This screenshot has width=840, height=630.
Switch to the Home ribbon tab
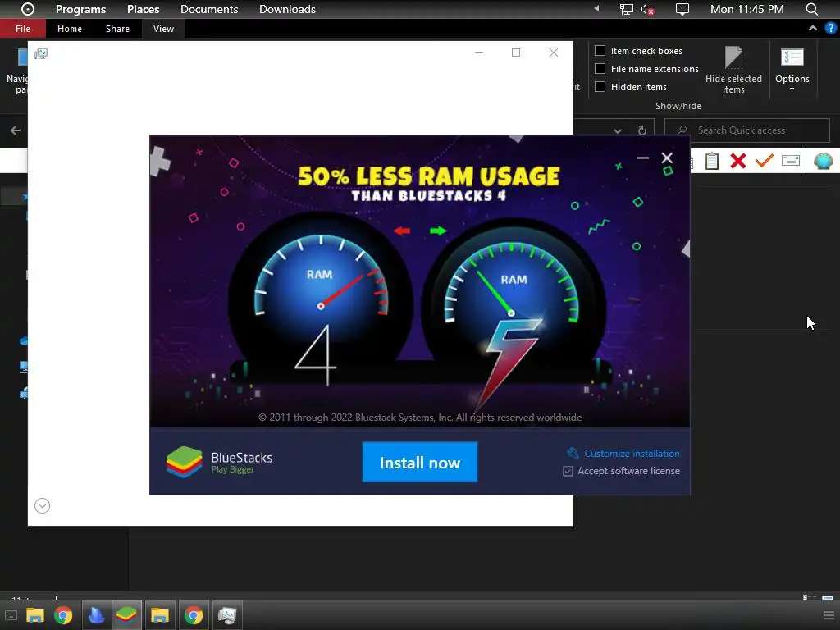[x=70, y=29]
